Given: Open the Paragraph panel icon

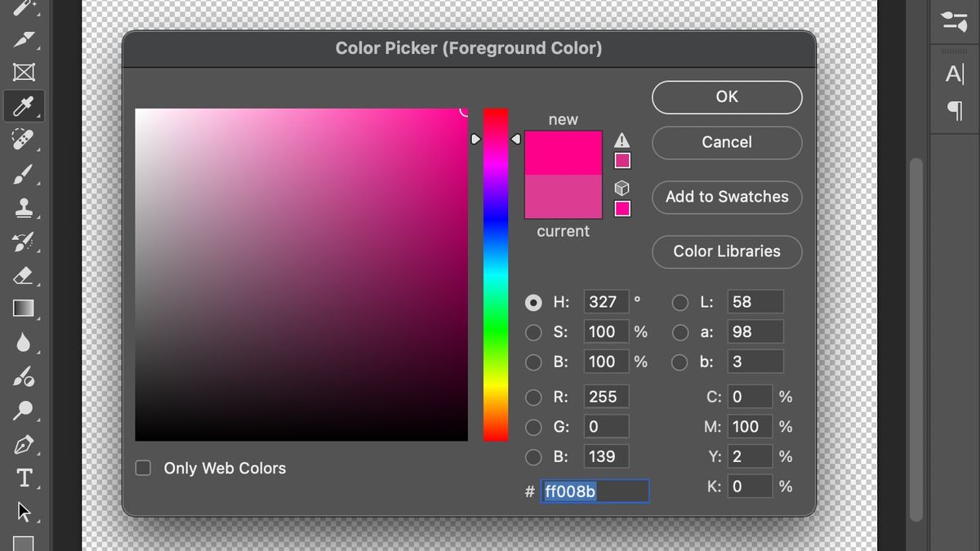Looking at the screenshot, I should [x=954, y=110].
